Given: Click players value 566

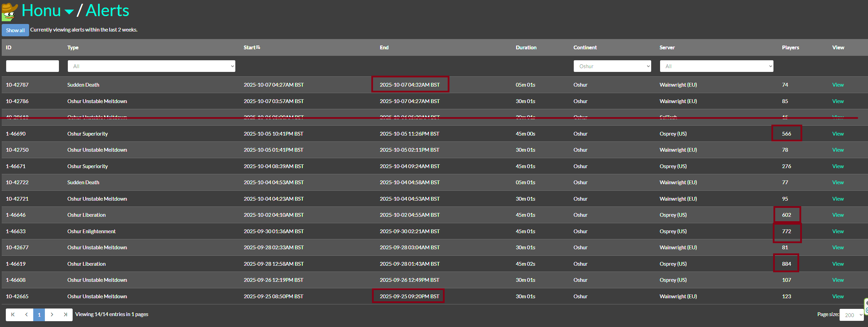Looking at the screenshot, I should (786, 134).
